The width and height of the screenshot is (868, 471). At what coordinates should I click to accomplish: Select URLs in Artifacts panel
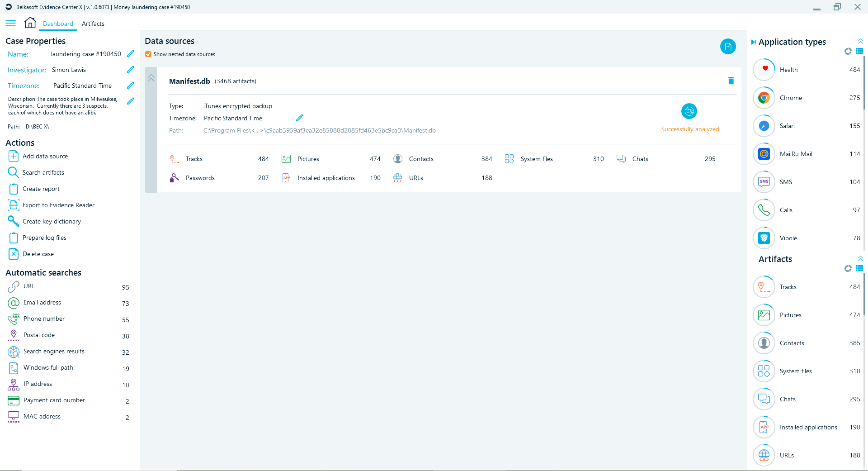pos(807,455)
